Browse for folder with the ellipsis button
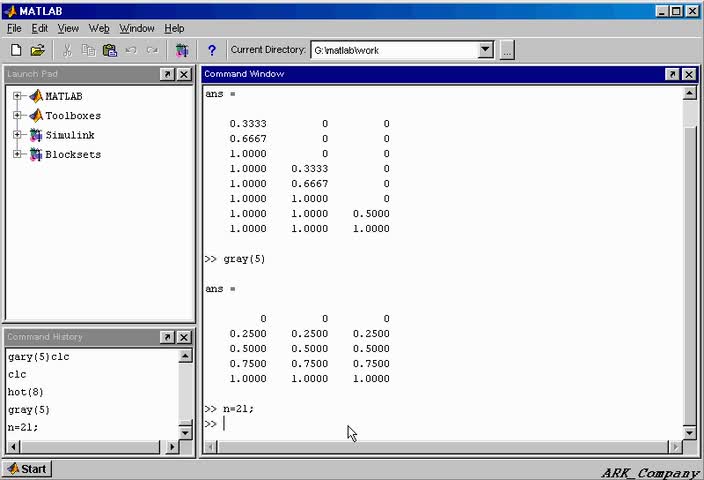 tap(507, 50)
